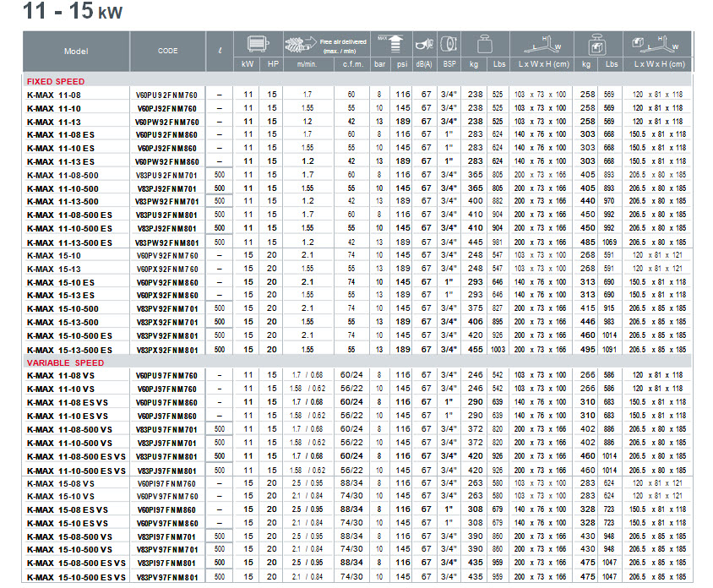Click code "V60PV97FNM760"
713x588 pixels.
pyautogui.click(x=167, y=497)
